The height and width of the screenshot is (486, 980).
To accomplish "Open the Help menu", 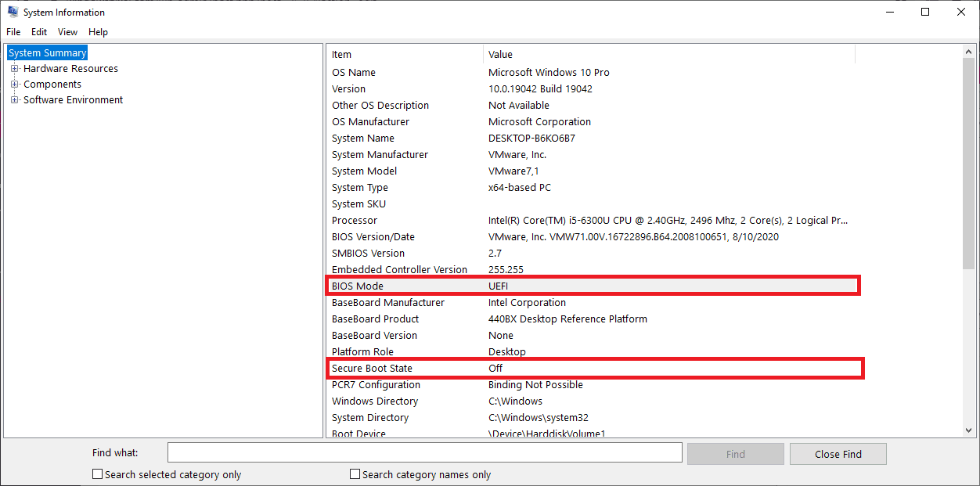I will coord(98,32).
